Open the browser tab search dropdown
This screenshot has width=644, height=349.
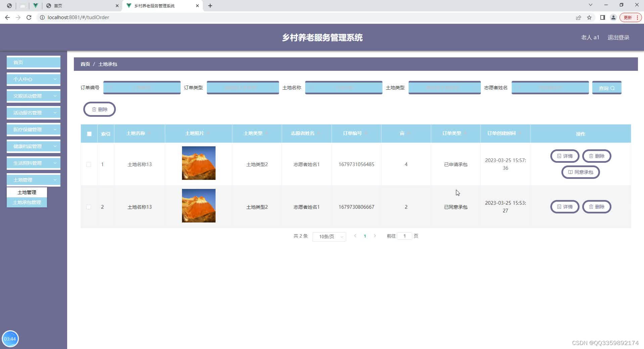pyautogui.click(x=591, y=5)
